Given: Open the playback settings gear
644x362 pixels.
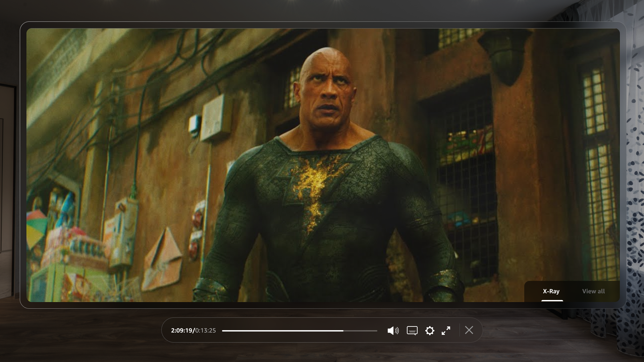Looking at the screenshot, I should click(x=430, y=330).
